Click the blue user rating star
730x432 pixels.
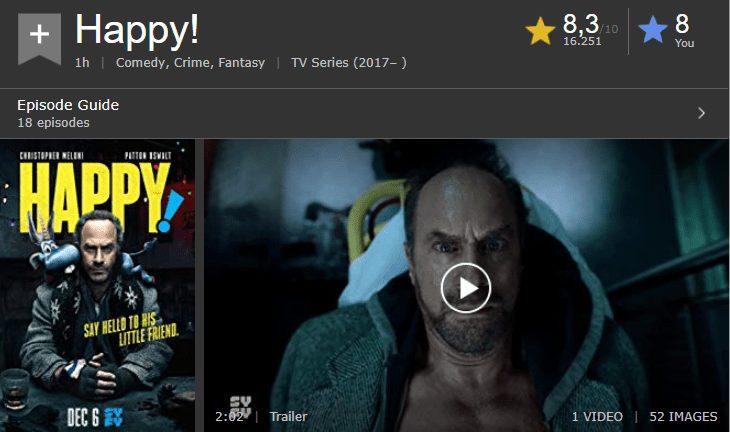tap(653, 30)
